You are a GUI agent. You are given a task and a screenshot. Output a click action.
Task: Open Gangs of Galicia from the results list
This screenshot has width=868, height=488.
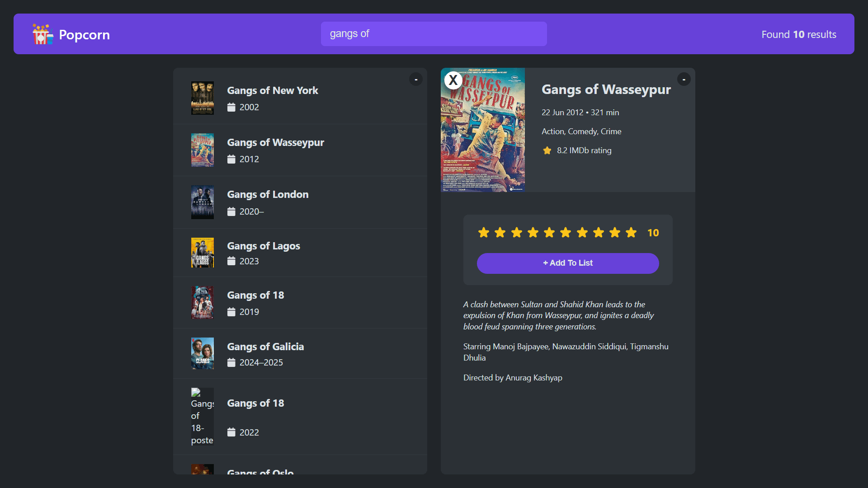(x=265, y=347)
